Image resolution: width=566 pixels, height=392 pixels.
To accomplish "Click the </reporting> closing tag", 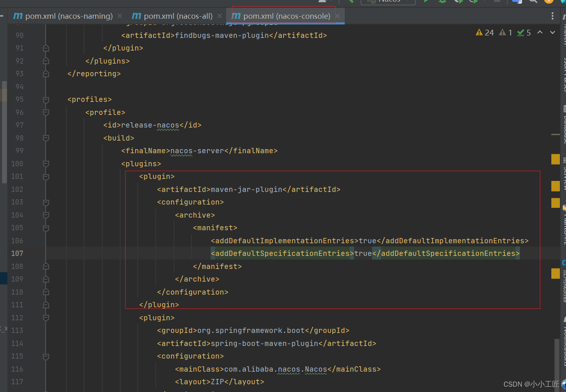I will 94,74.
